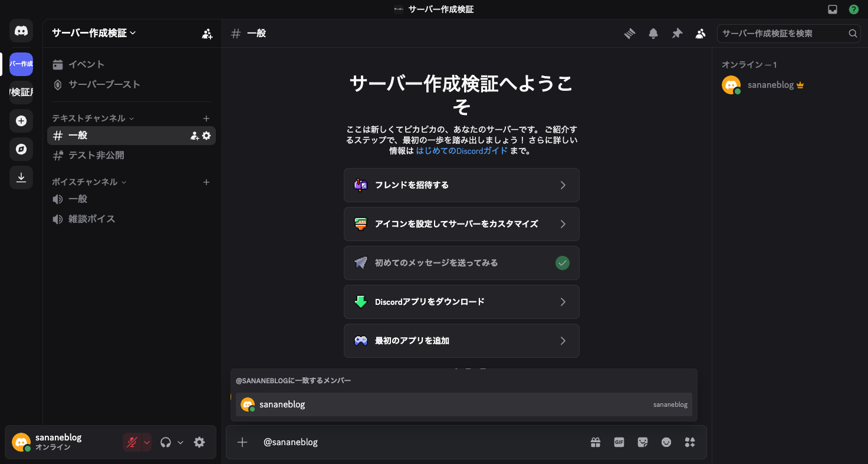Open Discord home direct messages icon
Image resolution: width=868 pixels, height=464 pixels.
(x=21, y=31)
